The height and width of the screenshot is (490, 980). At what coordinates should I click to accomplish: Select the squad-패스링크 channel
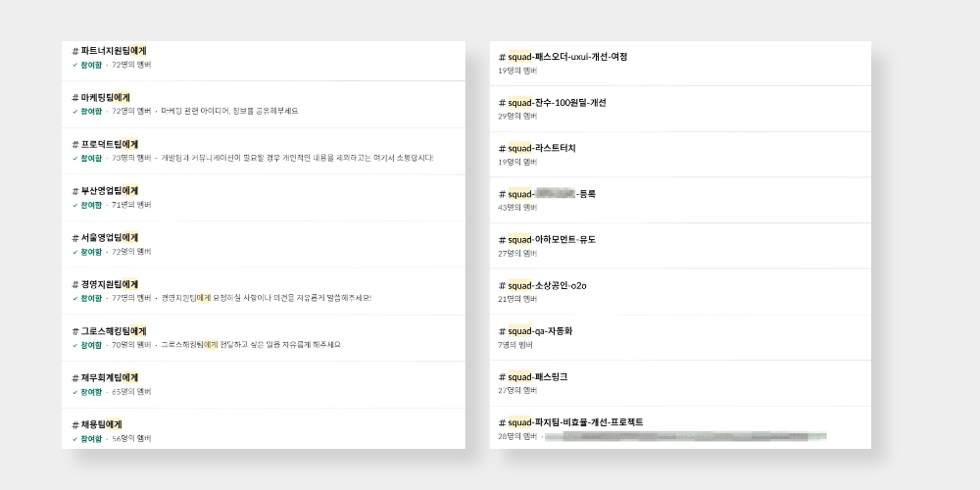[x=537, y=376]
